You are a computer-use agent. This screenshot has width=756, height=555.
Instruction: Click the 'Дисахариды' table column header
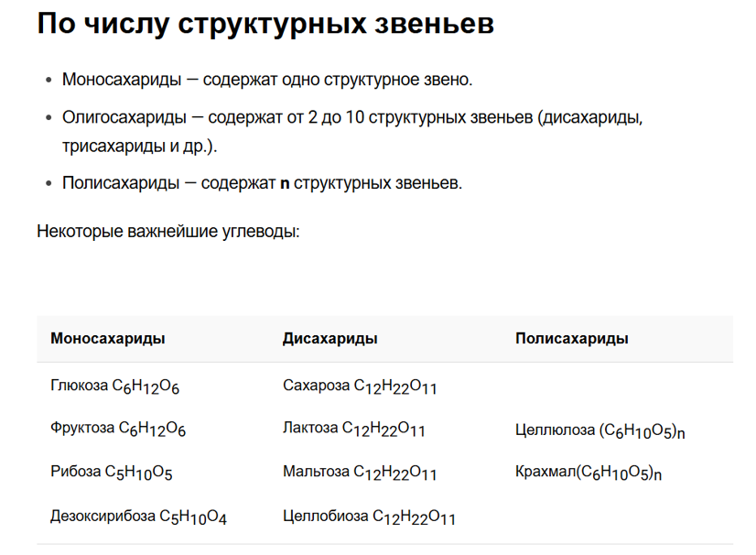(x=329, y=338)
